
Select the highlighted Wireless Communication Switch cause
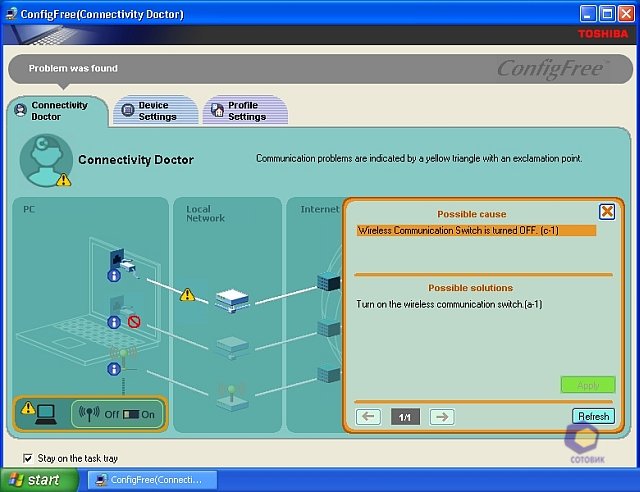pos(475,230)
